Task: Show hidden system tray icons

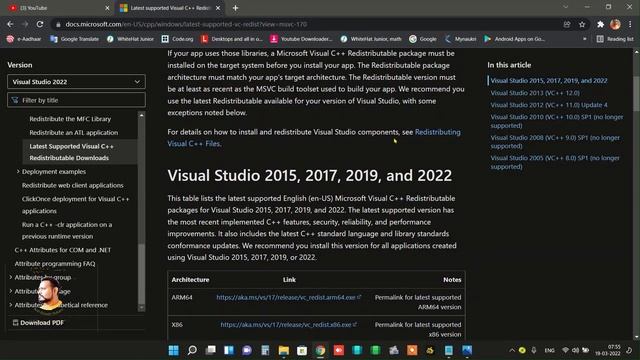Action: 511,350
